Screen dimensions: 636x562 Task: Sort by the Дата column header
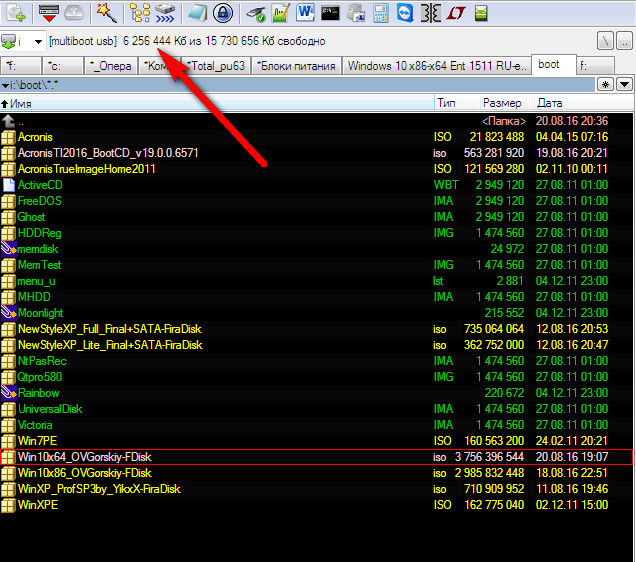[583, 103]
